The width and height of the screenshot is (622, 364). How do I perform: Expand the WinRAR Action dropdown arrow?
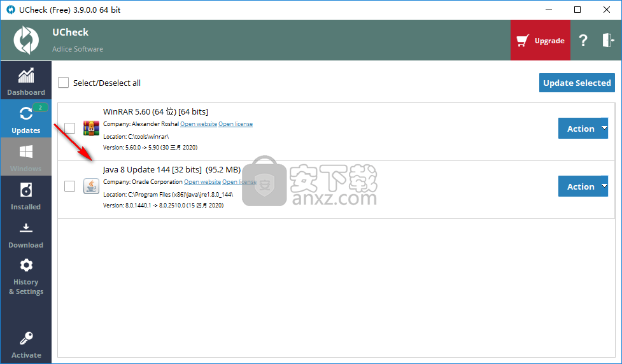point(604,128)
